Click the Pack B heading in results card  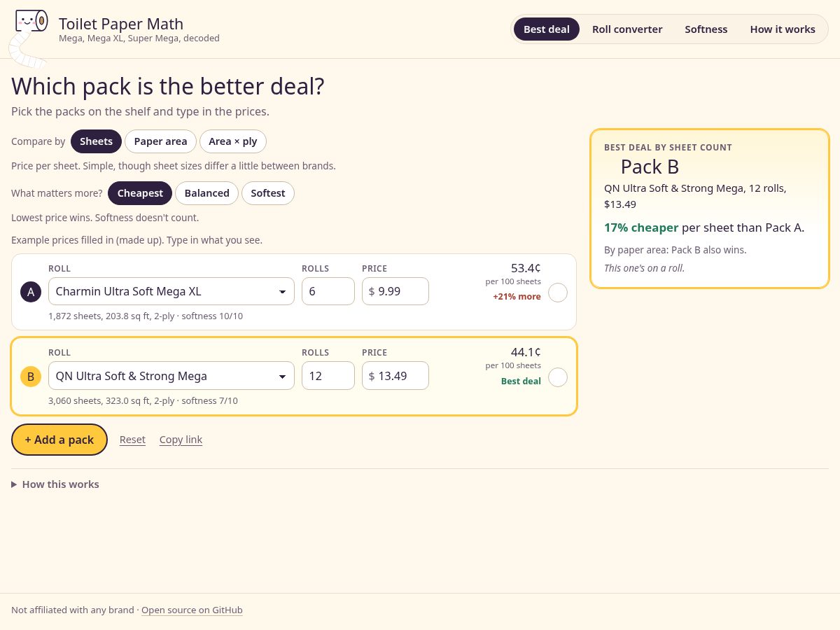click(650, 167)
